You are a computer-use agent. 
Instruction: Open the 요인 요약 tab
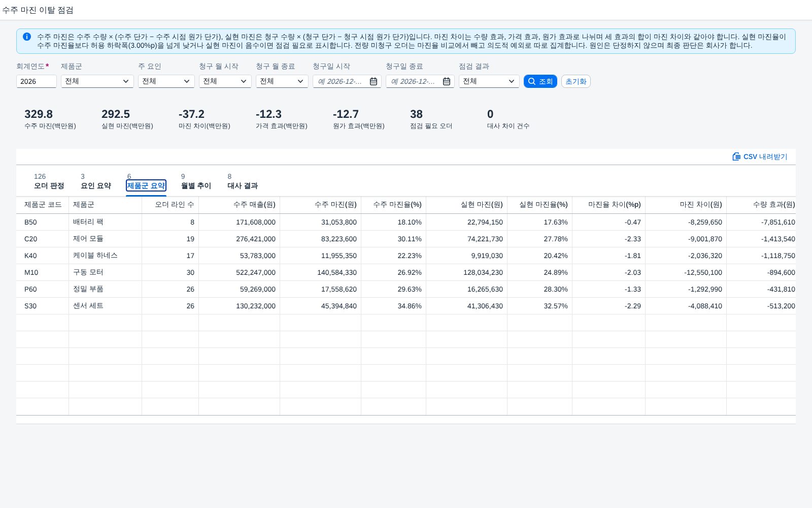coord(96,181)
